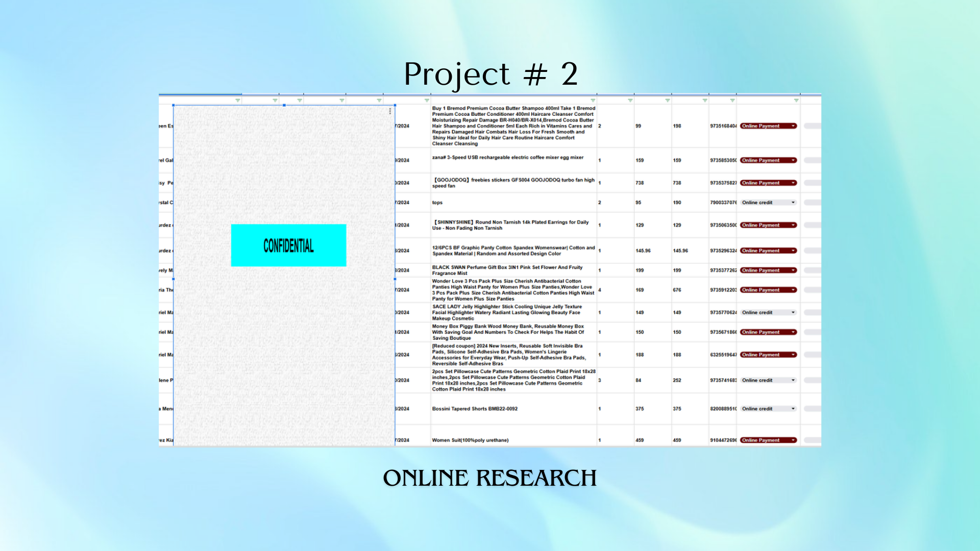This screenshot has height=551, width=980.
Task: Select the cyan CONFIDENTIAL box
Action: click(x=288, y=245)
